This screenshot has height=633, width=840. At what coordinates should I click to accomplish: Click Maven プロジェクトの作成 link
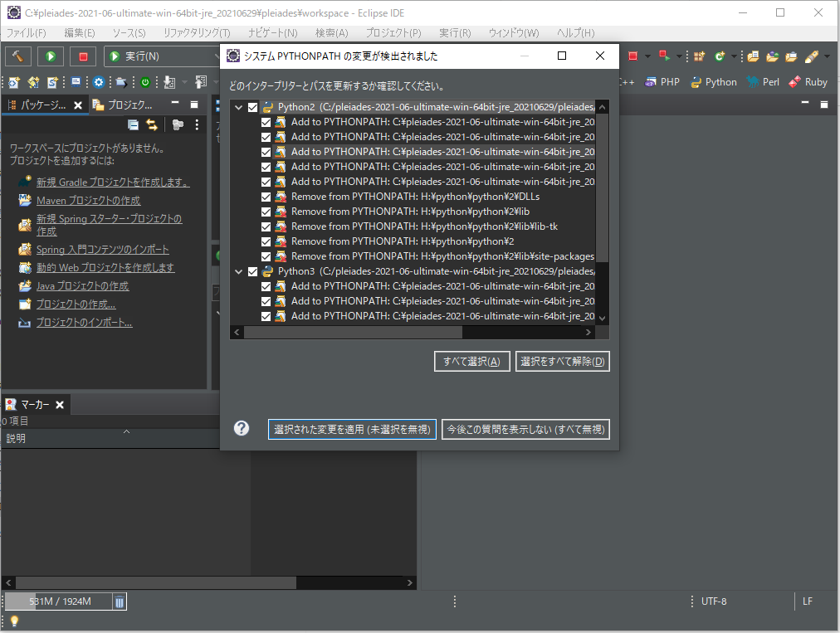coord(88,201)
